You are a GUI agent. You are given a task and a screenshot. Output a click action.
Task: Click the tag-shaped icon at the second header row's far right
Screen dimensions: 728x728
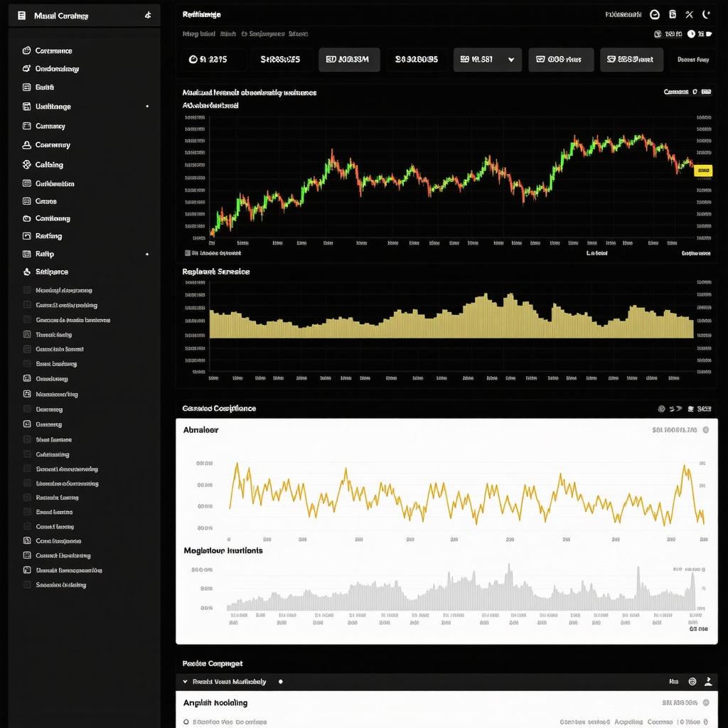(709, 34)
